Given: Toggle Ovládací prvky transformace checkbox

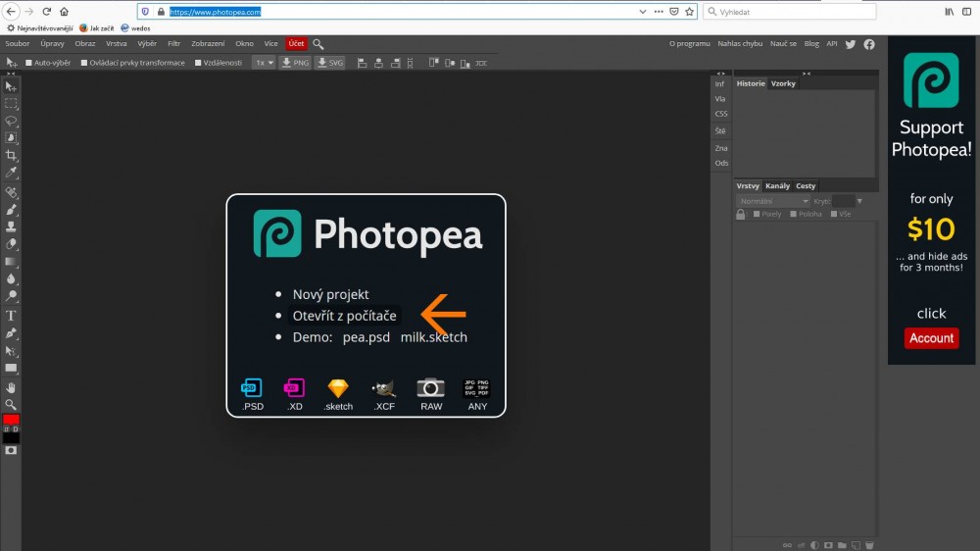Looking at the screenshot, I should (85, 63).
